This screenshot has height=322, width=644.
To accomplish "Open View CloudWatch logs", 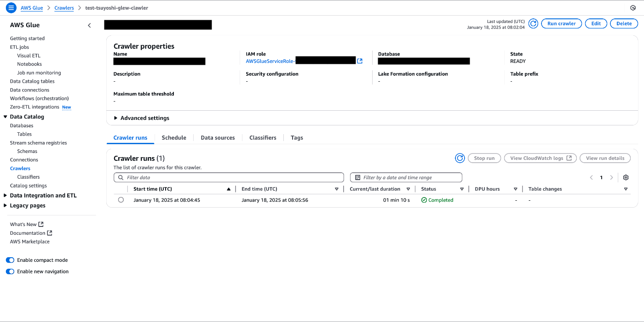I will (540, 158).
